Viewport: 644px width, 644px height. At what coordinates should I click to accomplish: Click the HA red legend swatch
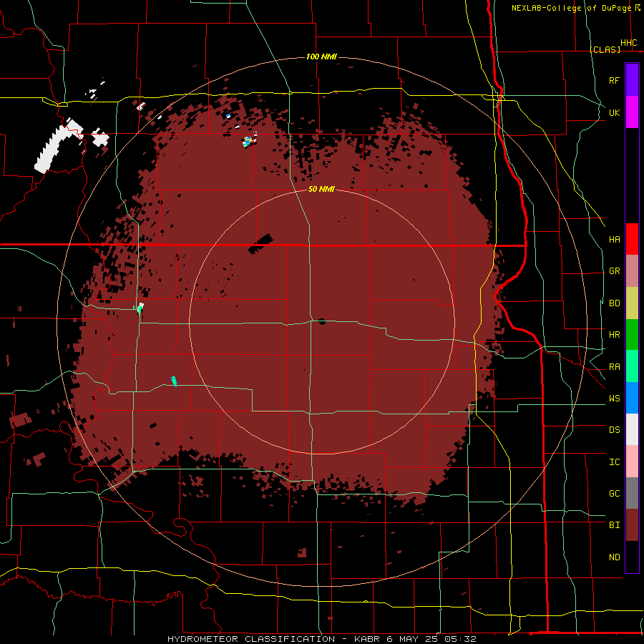pos(632,239)
